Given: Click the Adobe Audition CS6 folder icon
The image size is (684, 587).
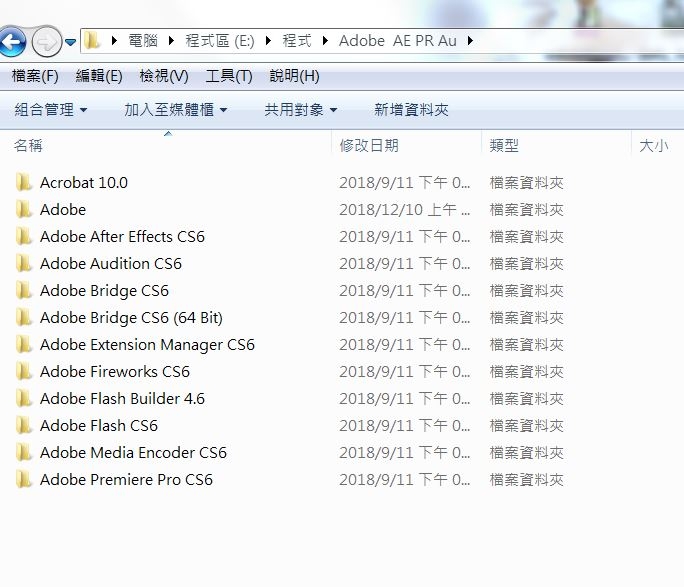Looking at the screenshot, I should coord(24,263).
